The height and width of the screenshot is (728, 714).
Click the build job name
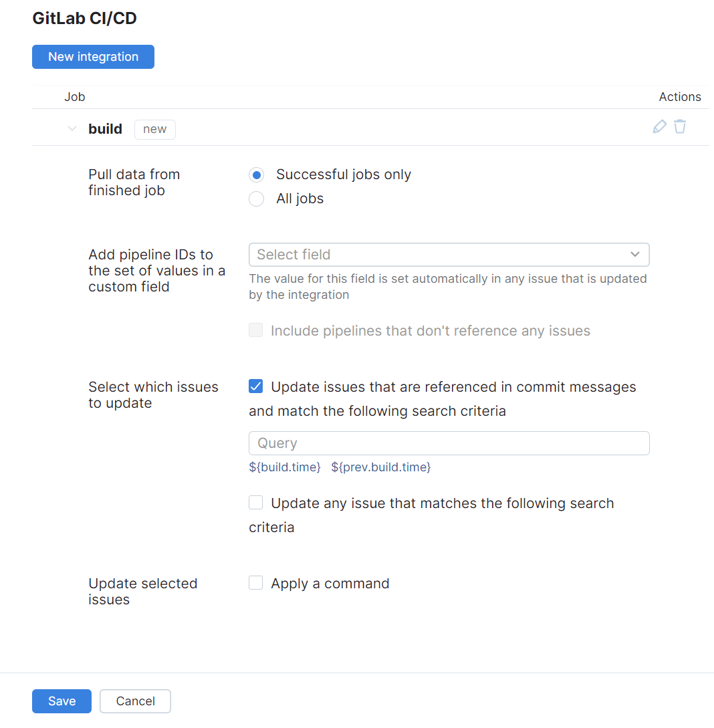click(105, 128)
